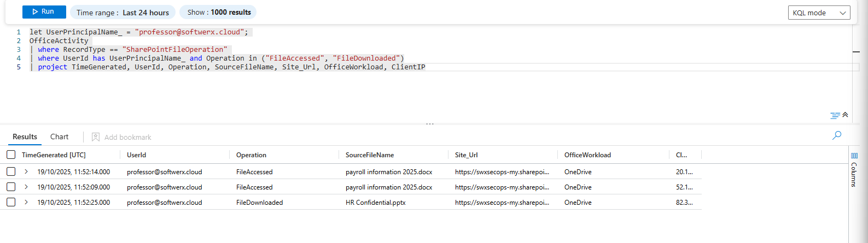This screenshot has height=243, width=868.
Task: Click the Add bookmark icon
Action: [x=96, y=137]
